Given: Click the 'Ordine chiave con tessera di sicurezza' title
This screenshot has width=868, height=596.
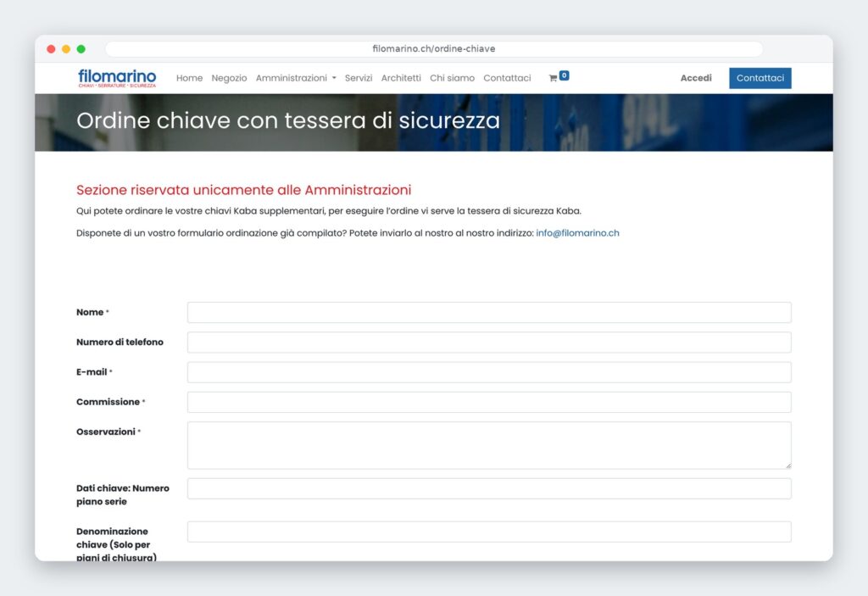Looking at the screenshot, I should coord(288,120).
